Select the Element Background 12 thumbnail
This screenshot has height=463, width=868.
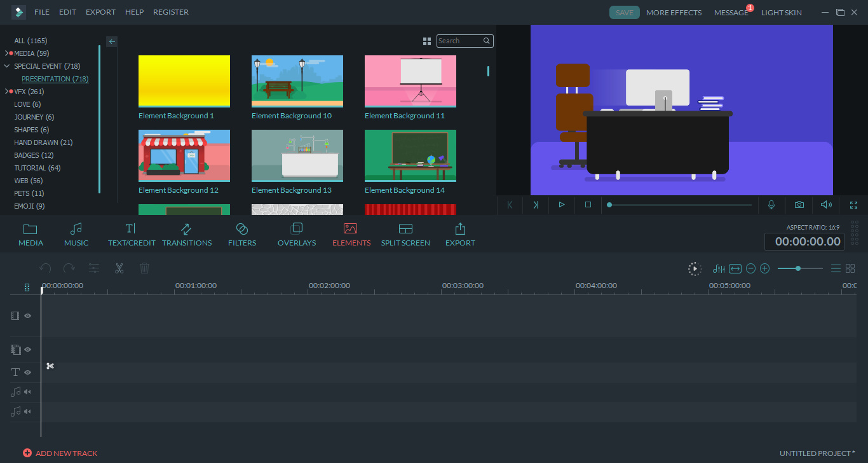[x=184, y=156]
